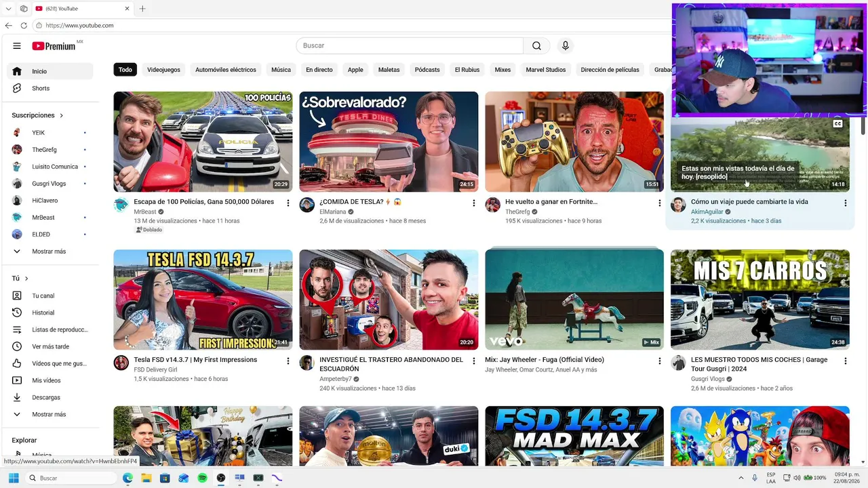Open YEIK subscription channel
The image size is (868, 488).
[x=50, y=133]
